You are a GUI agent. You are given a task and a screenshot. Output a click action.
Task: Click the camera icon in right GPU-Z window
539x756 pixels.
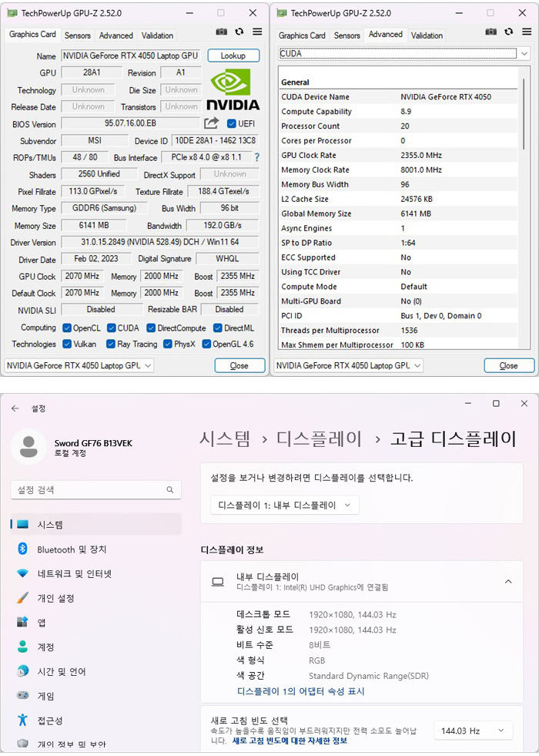click(x=490, y=32)
